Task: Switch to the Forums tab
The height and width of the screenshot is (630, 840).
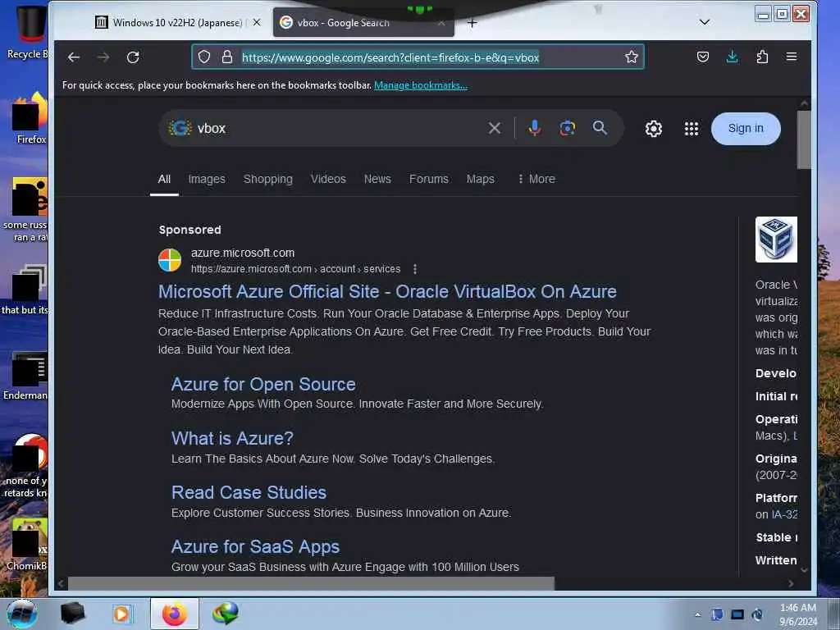Action: coord(428,179)
